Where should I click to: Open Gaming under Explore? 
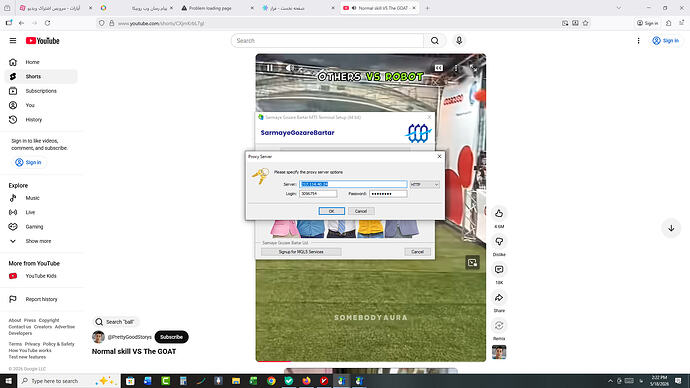coord(41,227)
